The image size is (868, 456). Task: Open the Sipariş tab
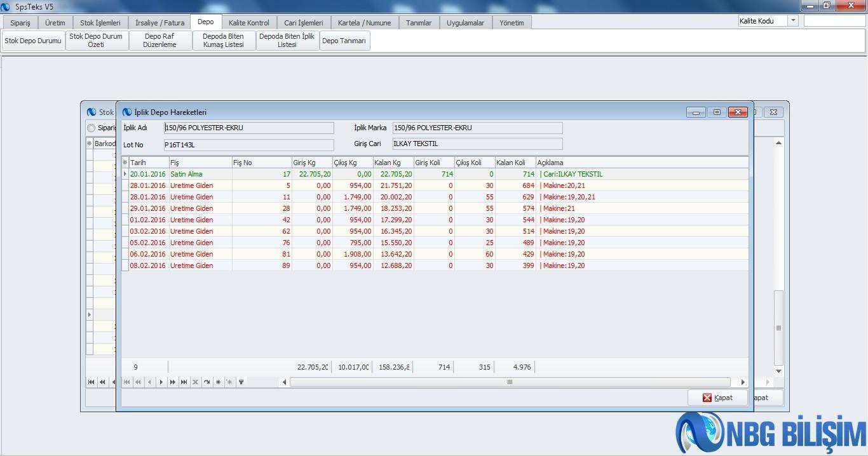(x=20, y=23)
